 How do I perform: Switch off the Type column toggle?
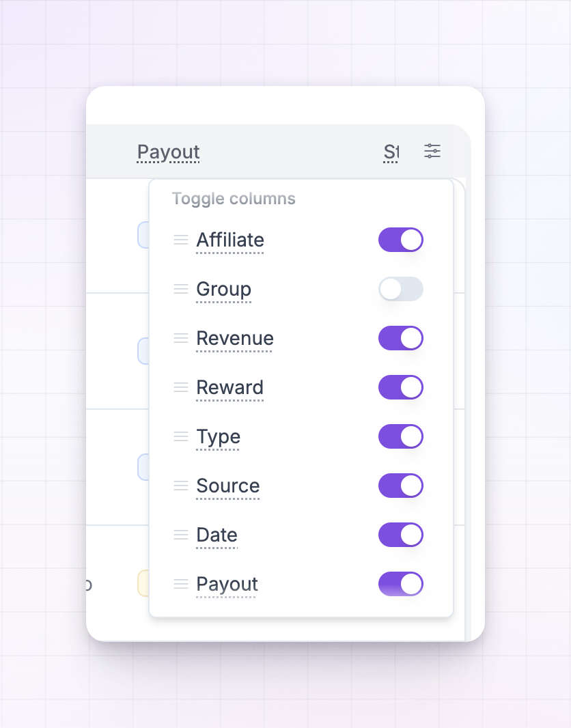click(401, 436)
